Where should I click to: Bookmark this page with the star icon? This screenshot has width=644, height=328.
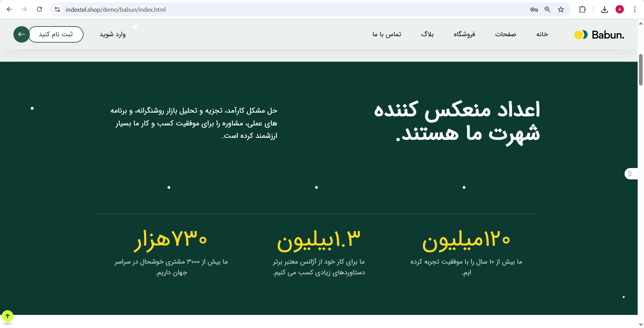(x=561, y=9)
